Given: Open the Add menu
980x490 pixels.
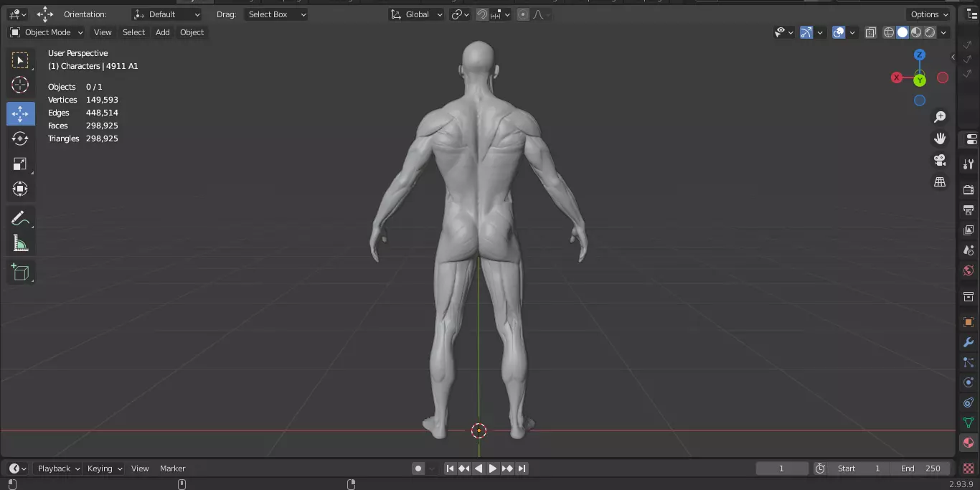Looking at the screenshot, I should (163, 32).
